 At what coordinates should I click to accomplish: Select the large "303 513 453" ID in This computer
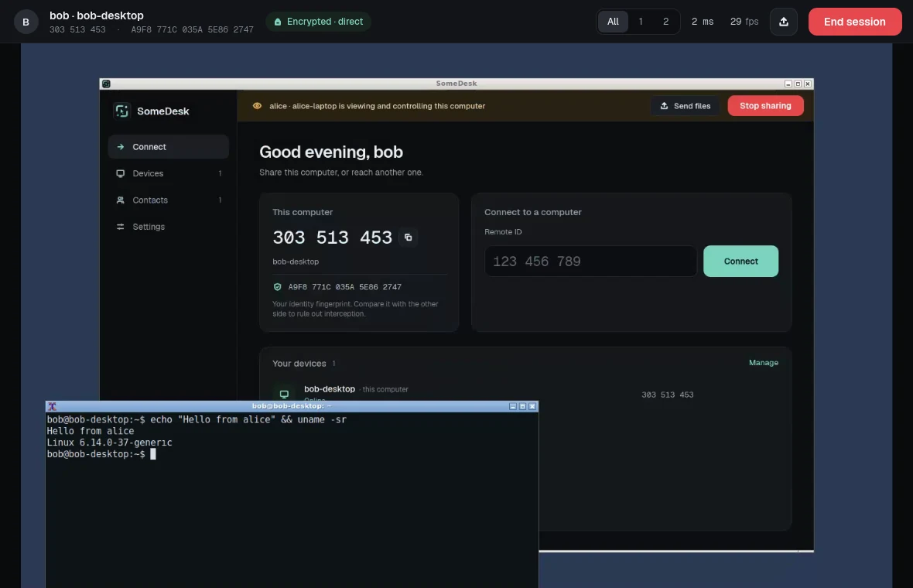click(332, 238)
